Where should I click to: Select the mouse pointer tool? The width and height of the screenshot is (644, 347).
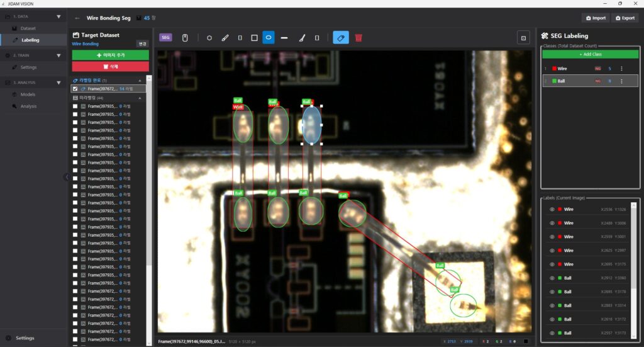[x=185, y=38]
